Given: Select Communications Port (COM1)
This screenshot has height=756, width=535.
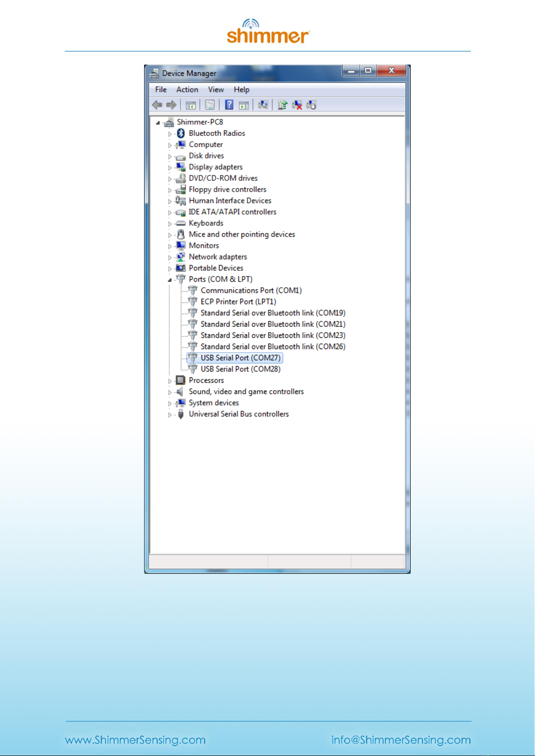Looking at the screenshot, I should (x=251, y=290).
